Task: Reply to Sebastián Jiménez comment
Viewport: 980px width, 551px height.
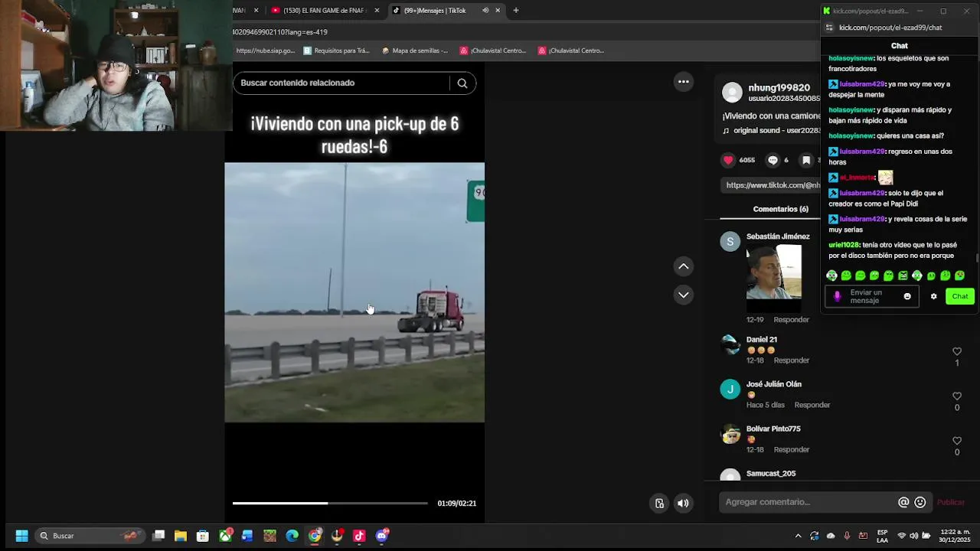Action: pyautogui.click(x=791, y=320)
